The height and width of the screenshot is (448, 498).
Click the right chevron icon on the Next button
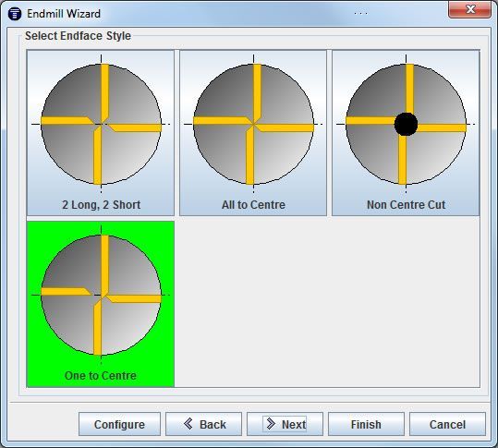271,424
